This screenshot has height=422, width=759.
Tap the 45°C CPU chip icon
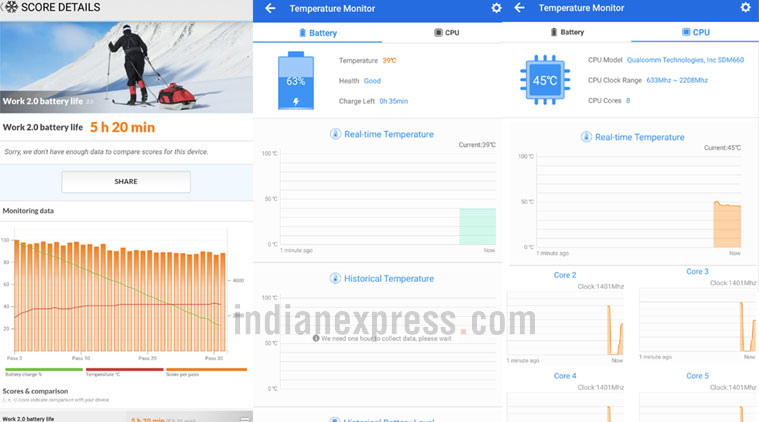545,80
